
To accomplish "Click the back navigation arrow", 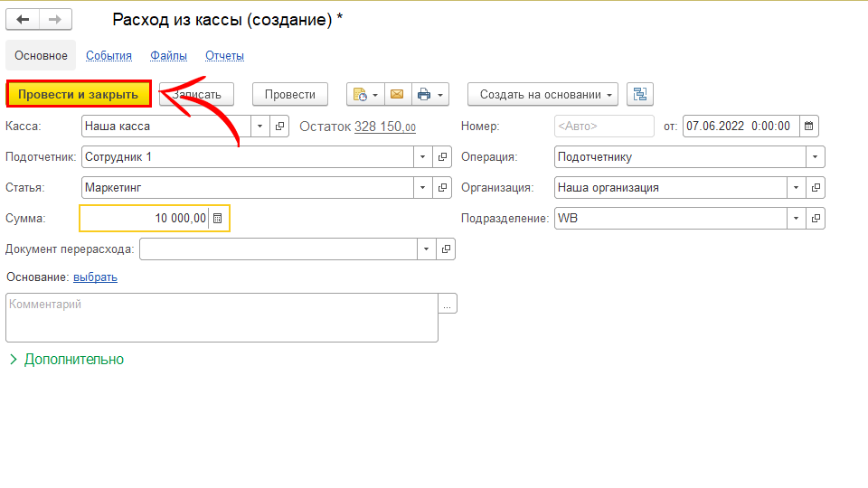I will pyautogui.click(x=24, y=19).
